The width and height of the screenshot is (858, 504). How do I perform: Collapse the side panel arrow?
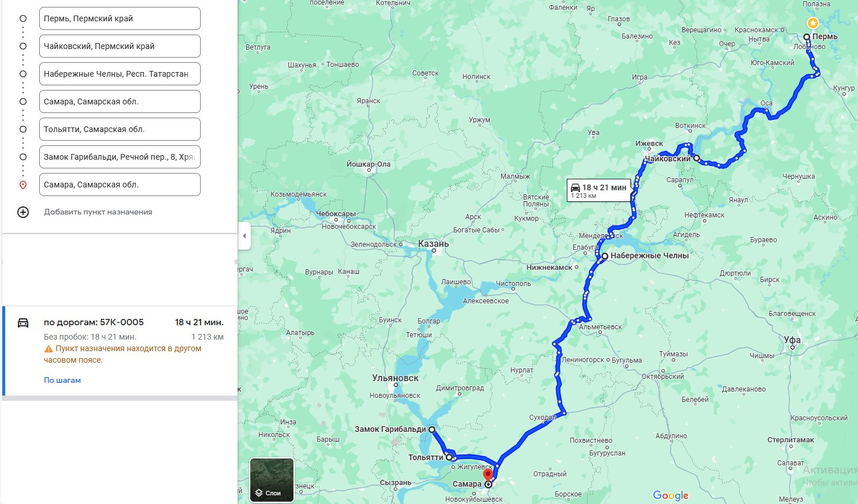click(x=244, y=236)
